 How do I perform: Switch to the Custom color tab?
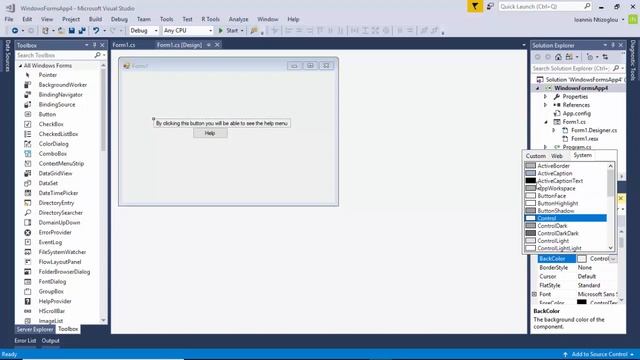[536, 156]
